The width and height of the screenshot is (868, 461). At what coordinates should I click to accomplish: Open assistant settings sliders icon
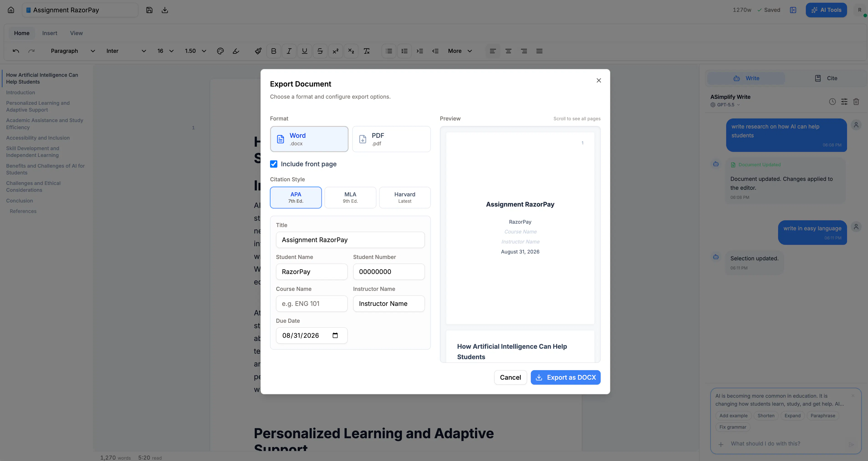coord(844,101)
